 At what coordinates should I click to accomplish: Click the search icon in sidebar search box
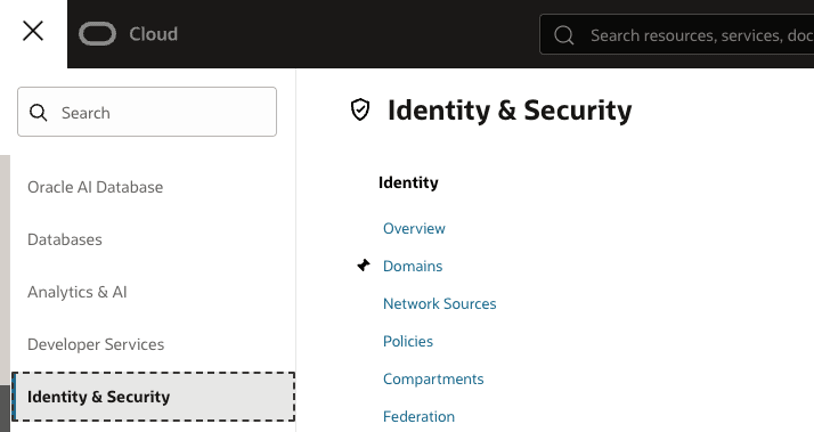tap(39, 113)
